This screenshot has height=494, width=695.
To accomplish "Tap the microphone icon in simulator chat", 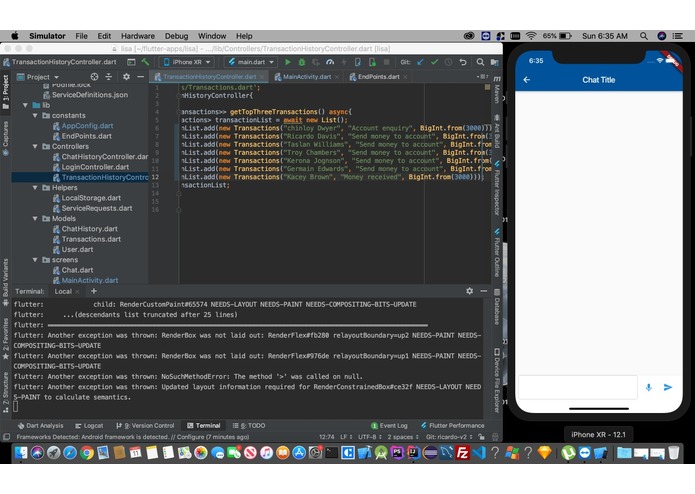I will click(648, 387).
